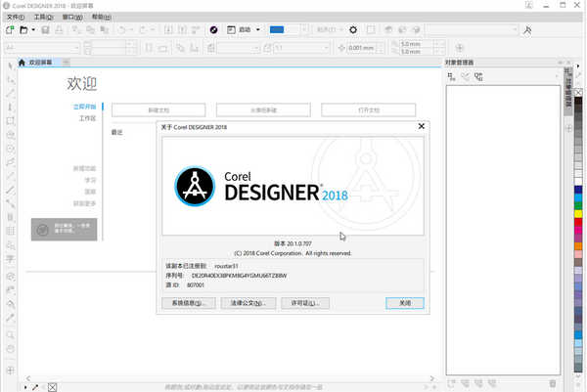Click the 法律公文 button in the About dialog
This screenshot has height=392, width=587.
click(x=248, y=303)
